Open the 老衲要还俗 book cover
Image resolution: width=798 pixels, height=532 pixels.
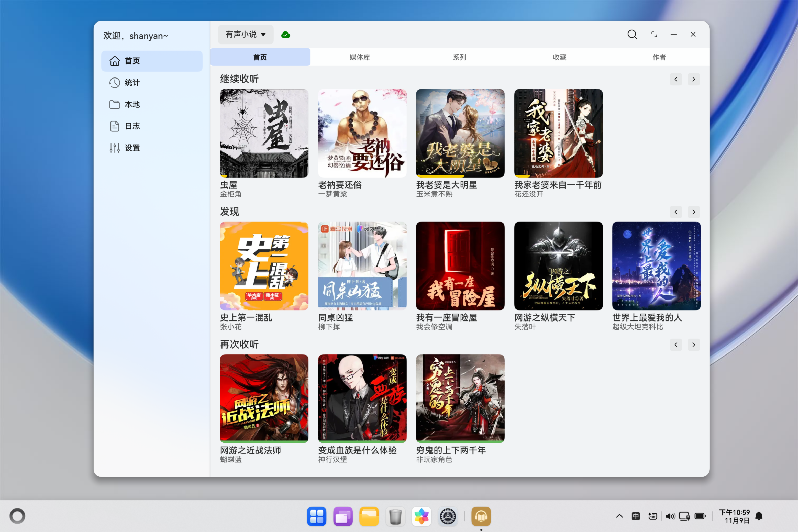click(362, 133)
